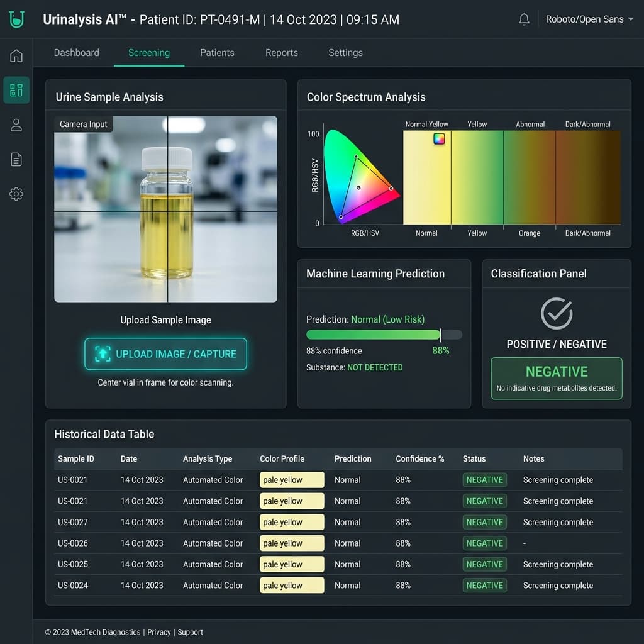Select the dashboard grid sidebar icon
This screenshot has width=644, height=644.
16,90
